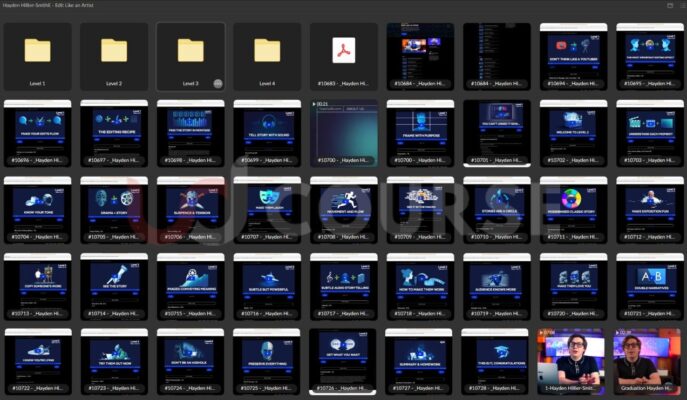
Task: Open the #10704 Know Your Tone video
Action: [x=38, y=205]
